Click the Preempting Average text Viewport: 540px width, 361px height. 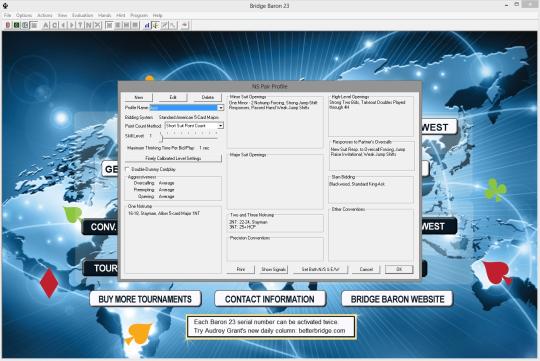(154, 190)
